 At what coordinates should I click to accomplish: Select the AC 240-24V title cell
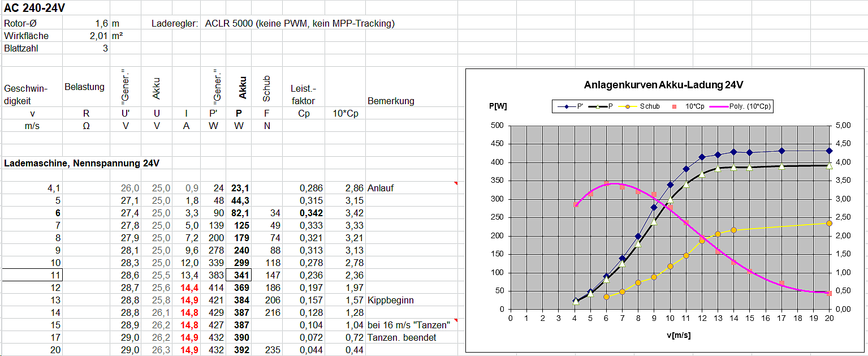tap(30, 8)
